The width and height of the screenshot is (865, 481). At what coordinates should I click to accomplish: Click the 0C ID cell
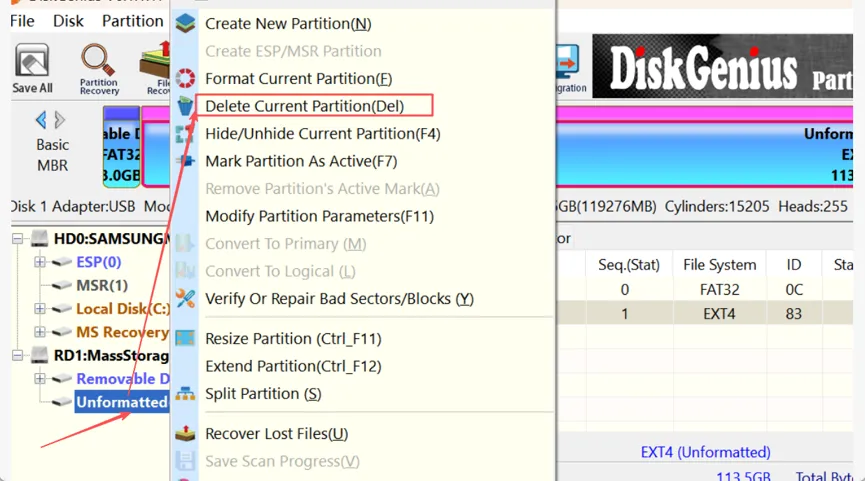[793, 289]
